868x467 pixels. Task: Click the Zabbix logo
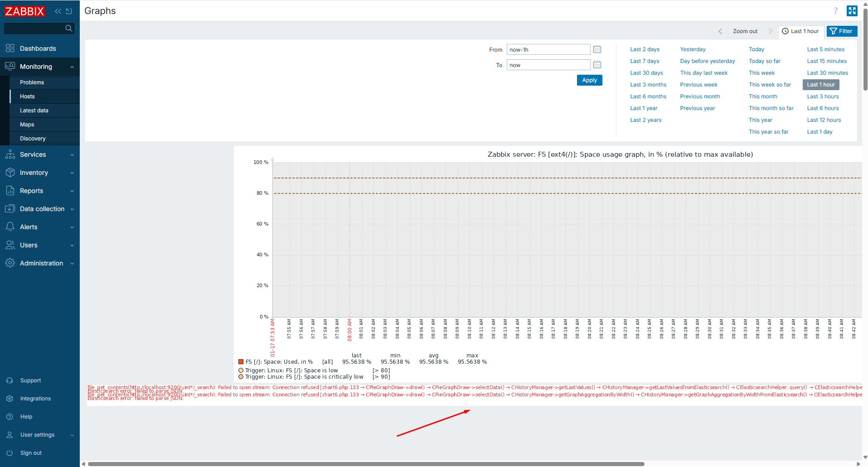pyautogui.click(x=24, y=11)
